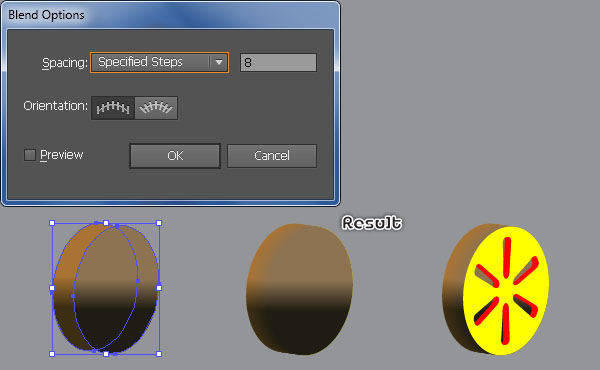Focus the steps value field showing 8
Viewport: 600px width, 370px height.
[x=278, y=62]
